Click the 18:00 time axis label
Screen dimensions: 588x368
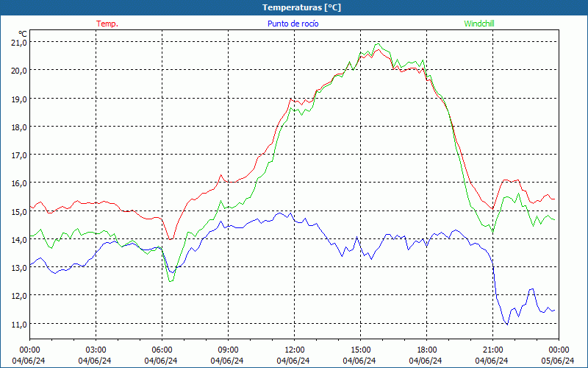(427, 350)
